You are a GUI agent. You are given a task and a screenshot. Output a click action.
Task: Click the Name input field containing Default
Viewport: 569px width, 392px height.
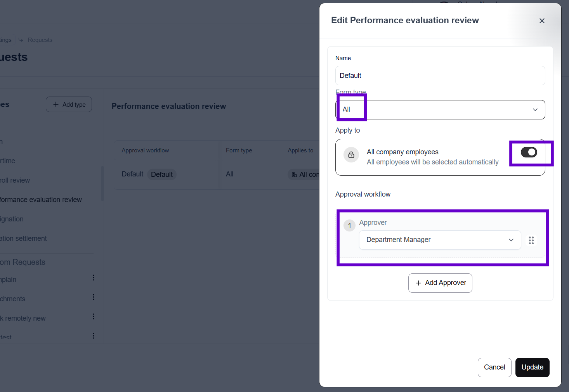click(440, 76)
